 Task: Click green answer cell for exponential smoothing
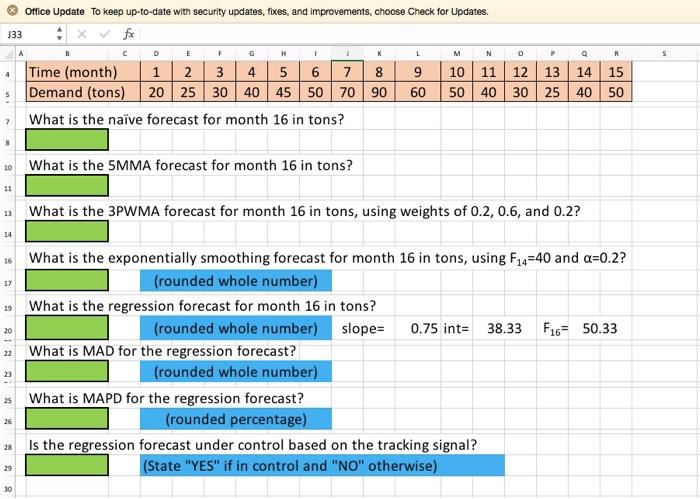coord(67,280)
